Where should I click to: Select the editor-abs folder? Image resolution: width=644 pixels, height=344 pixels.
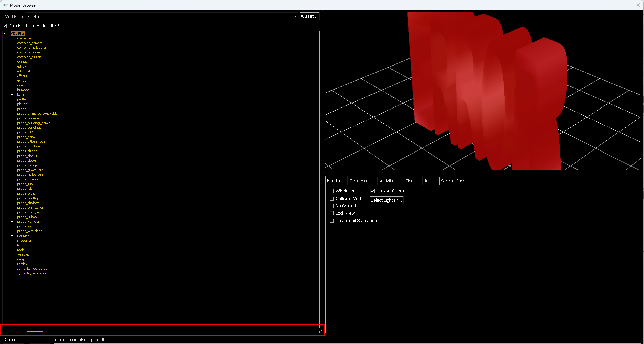25,71
